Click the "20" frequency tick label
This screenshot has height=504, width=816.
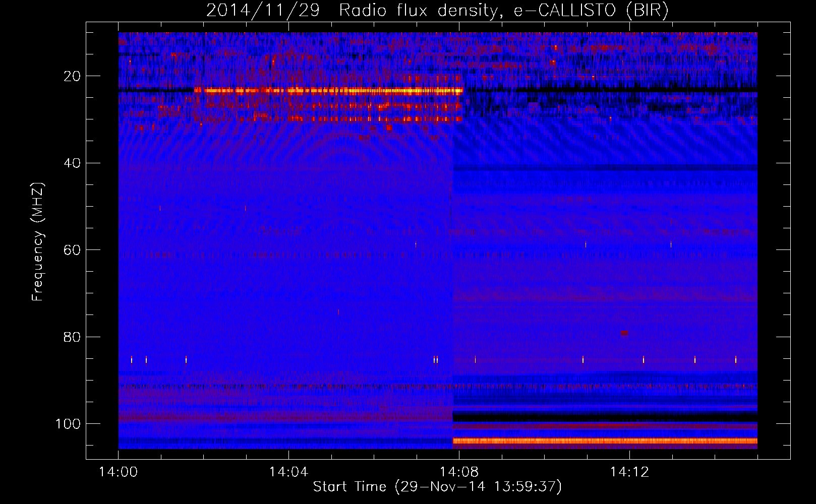pos(72,76)
